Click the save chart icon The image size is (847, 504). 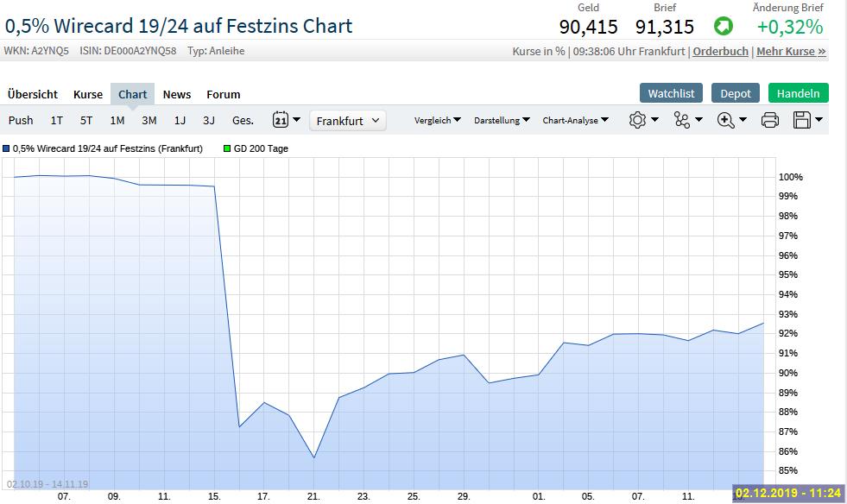pyautogui.click(x=802, y=120)
